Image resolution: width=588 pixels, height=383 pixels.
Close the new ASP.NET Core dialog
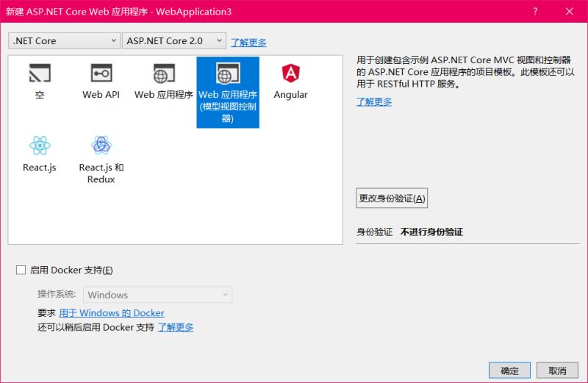pyautogui.click(x=570, y=11)
